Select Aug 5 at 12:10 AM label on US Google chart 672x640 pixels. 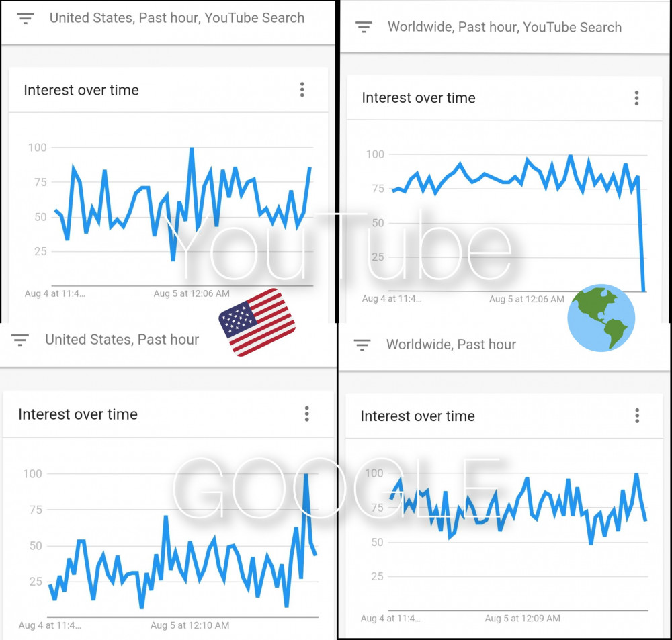(x=190, y=625)
